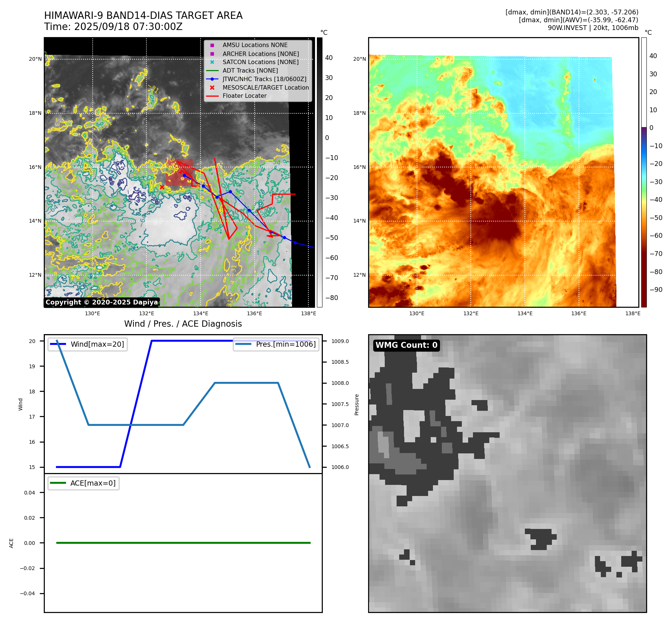Click the 1006.0 pressure tick label
The height and width of the screenshot is (626, 672).
(340, 467)
